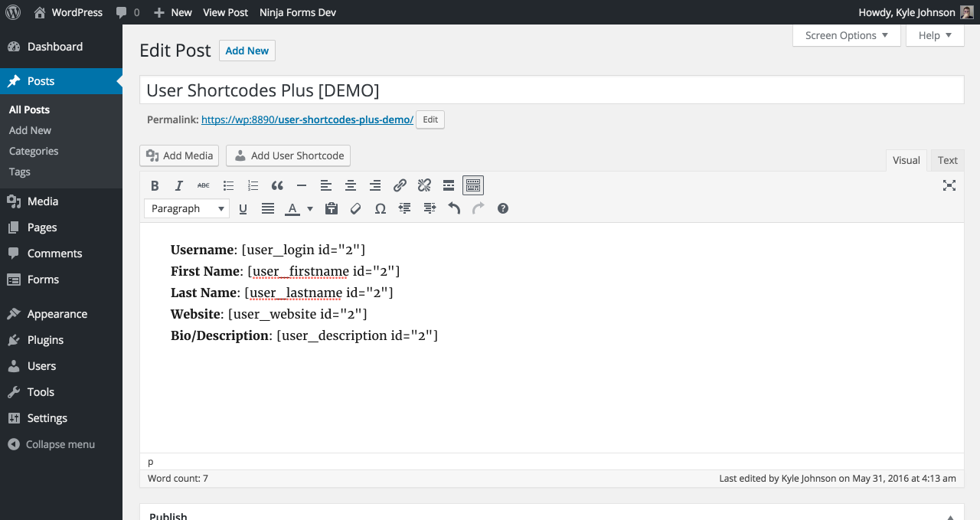Viewport: 980px width, 520px height.
Task: Open the Paragraph format dropdown
Action: click(x=187, y=208)
